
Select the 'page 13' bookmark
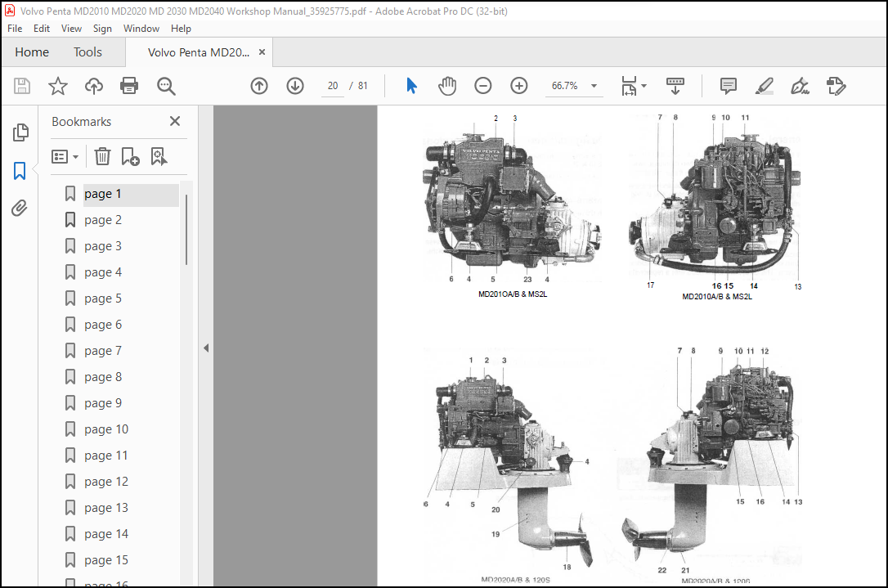(x=106, y=508)
